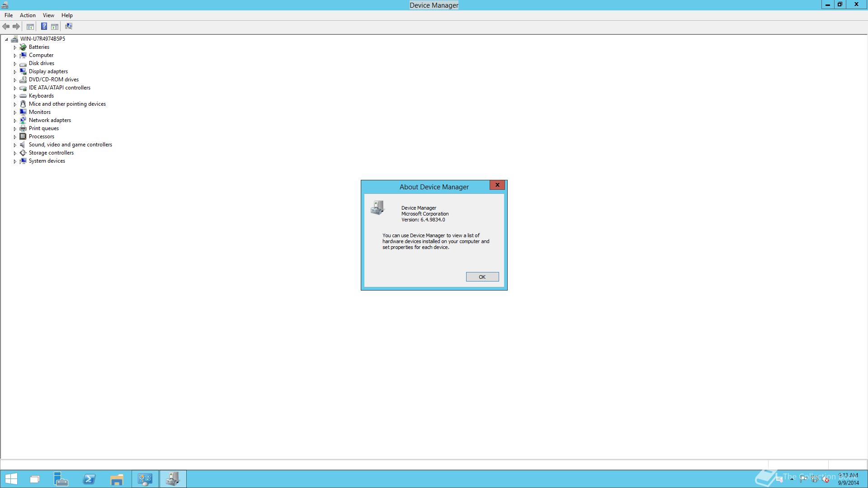Open the Action menu

[x=28, y=15]
